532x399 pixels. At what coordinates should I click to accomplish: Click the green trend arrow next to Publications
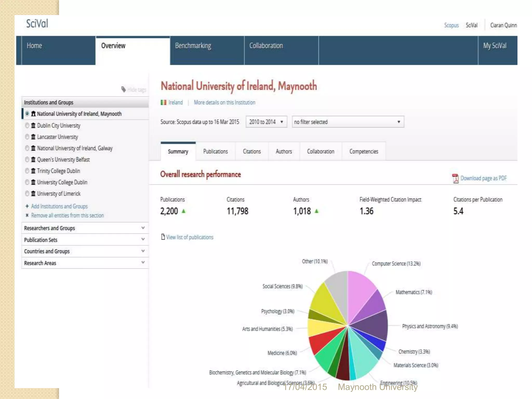click(184, 211)
